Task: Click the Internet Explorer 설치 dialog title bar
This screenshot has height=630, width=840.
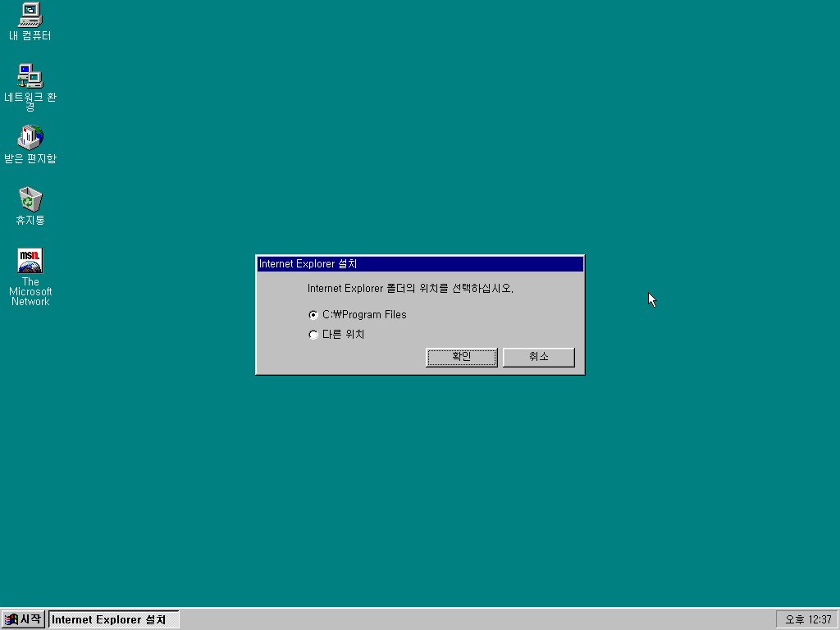Action: [420, 263]
